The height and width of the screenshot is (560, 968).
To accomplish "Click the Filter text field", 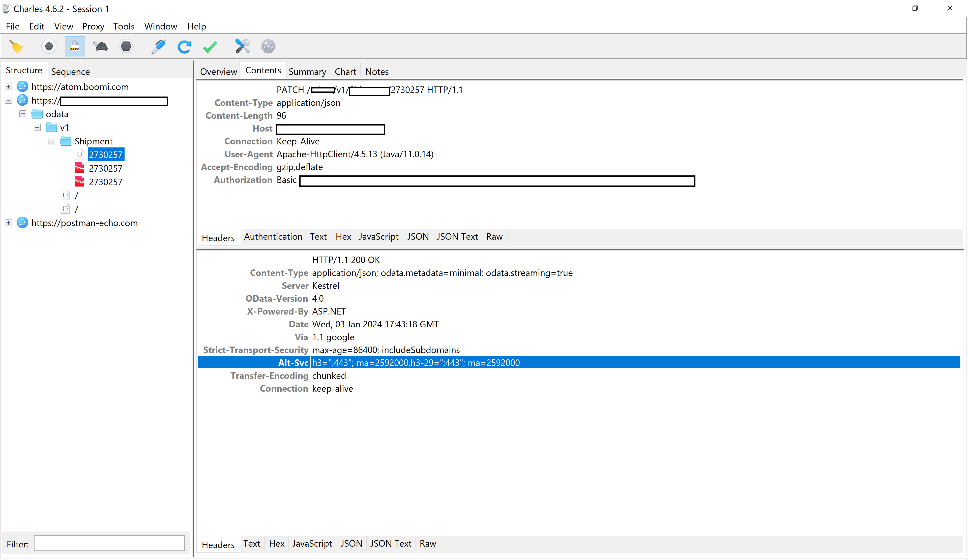I will click(x=109, y=544).
